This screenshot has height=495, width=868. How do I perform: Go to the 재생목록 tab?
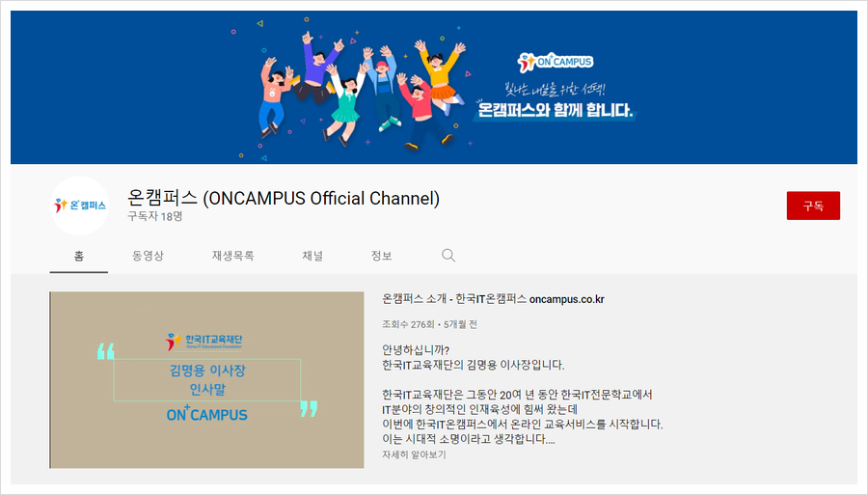coord(233,256)
